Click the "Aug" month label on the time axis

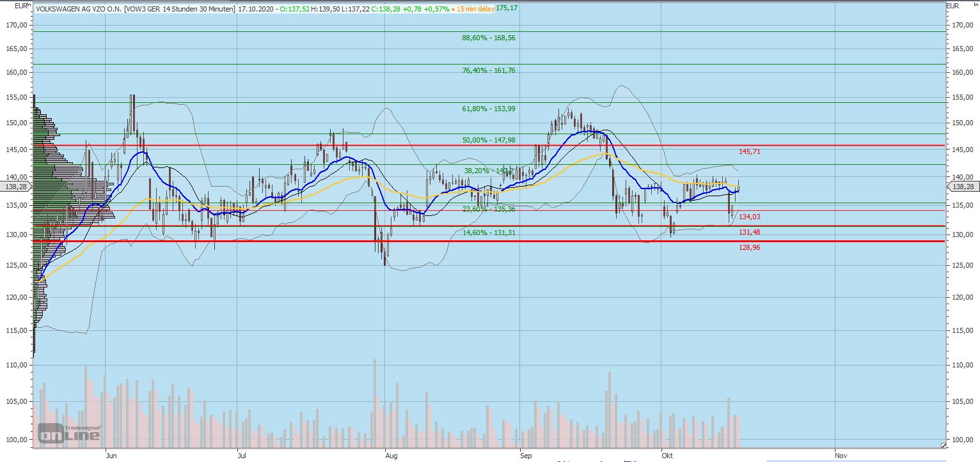(391, 456)
